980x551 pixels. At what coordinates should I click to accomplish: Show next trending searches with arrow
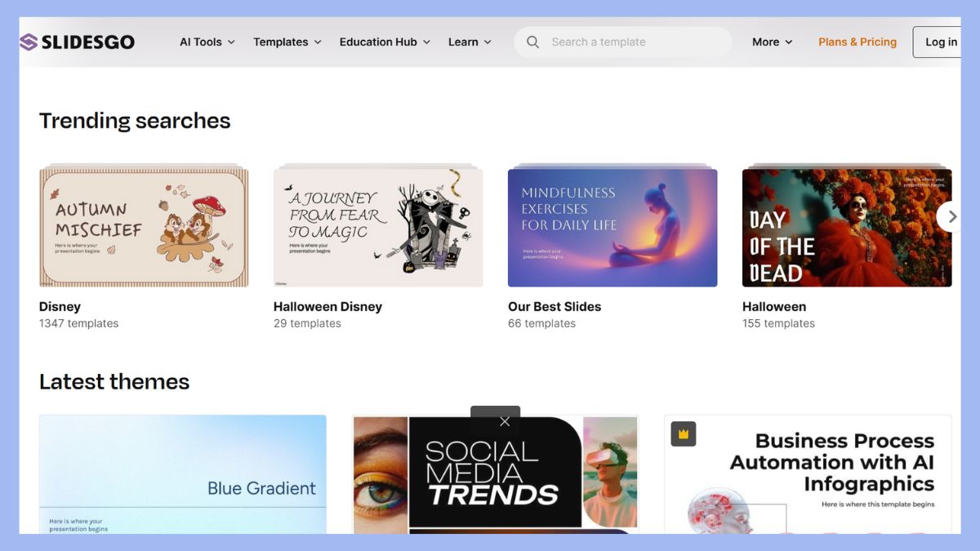click(x=950, y=217)
